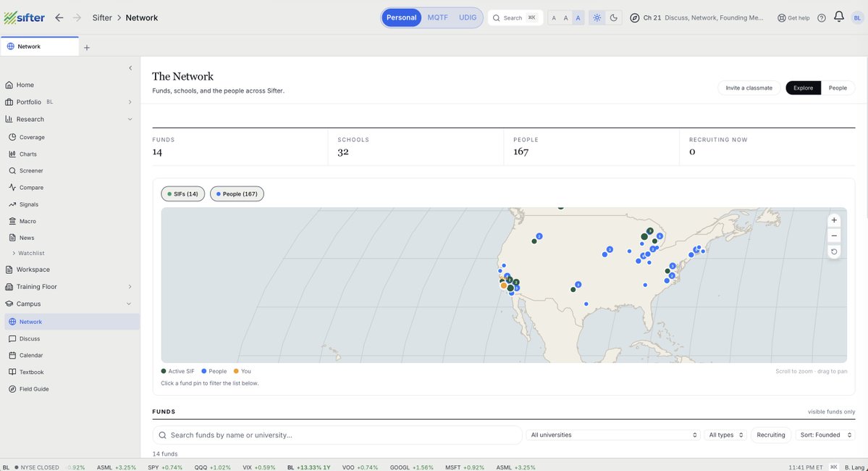Collapse the left sidebar
This screenshot has height=471, width=868.
pyautogui.click(x=130, y=68)
